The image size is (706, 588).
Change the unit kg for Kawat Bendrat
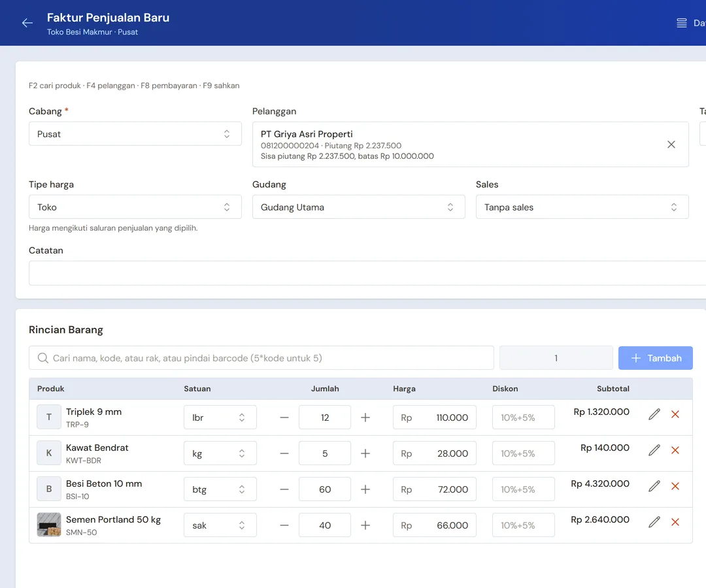(x=220, y=453)
